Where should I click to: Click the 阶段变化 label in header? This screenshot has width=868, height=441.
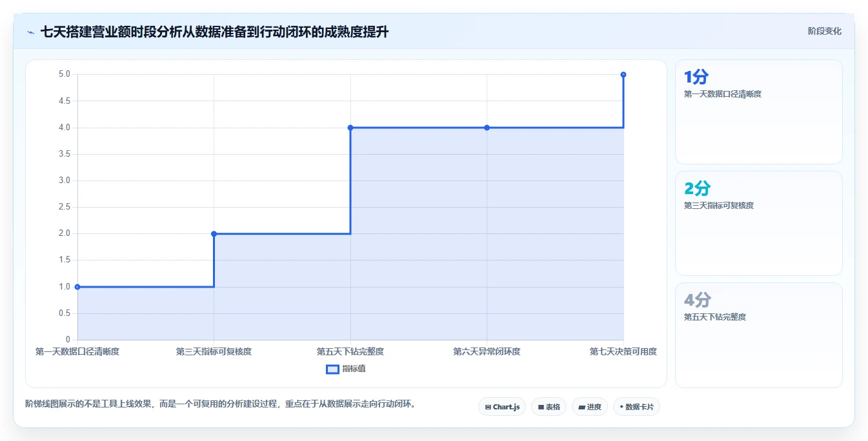pyautogui.click(x=824, y=31)
